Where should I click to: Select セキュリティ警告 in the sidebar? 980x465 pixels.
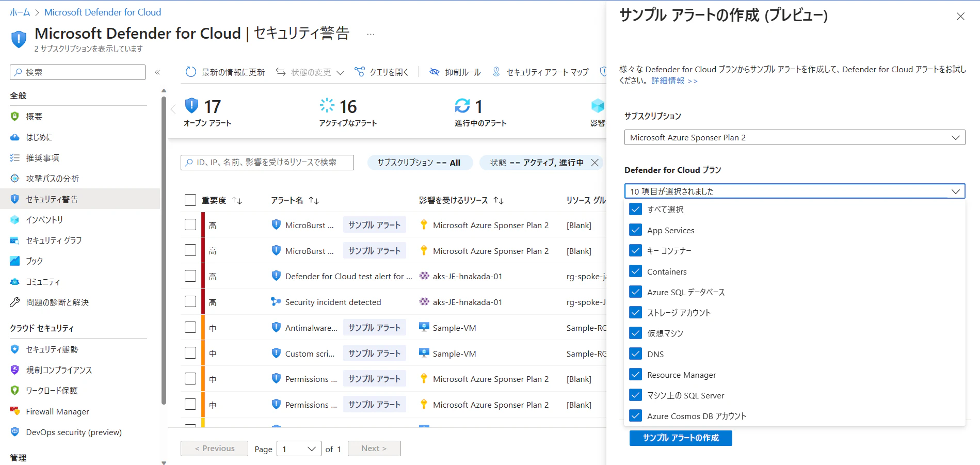coord(80,199)
